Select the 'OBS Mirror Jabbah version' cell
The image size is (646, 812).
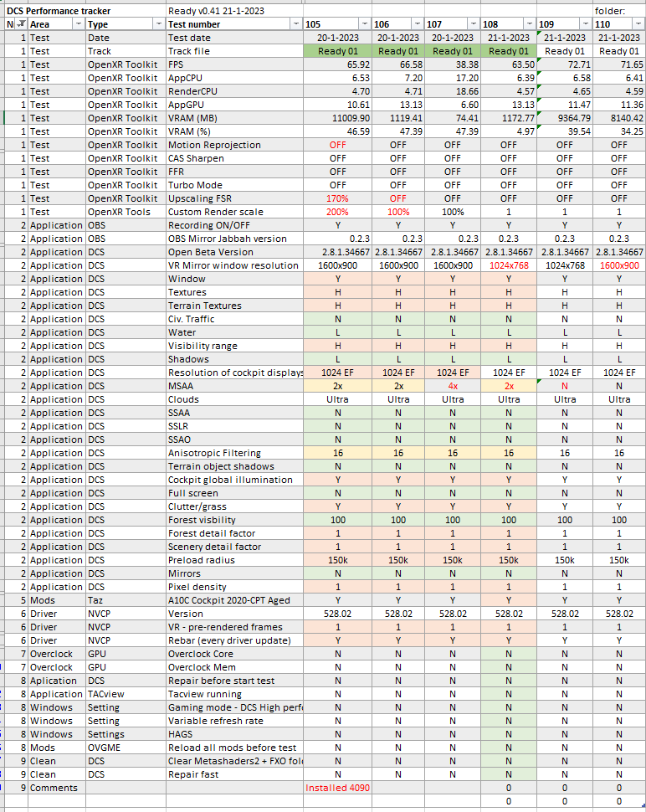pyautogui.click(x=234, y=239)
